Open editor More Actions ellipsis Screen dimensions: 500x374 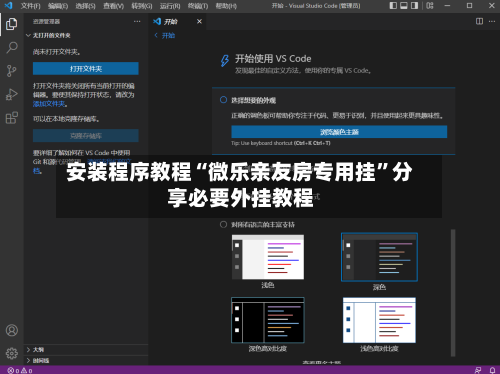point(492,21)
